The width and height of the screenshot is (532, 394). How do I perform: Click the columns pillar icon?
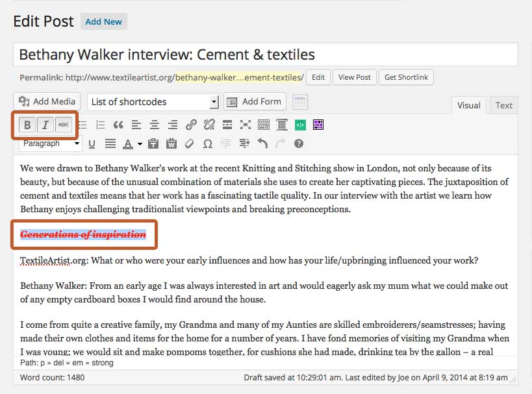tap(282, 125)
